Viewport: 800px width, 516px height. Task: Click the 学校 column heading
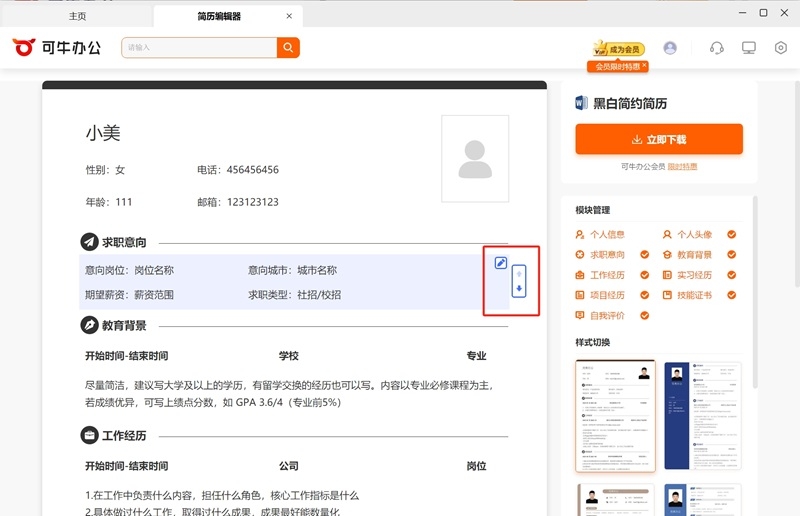289,356
